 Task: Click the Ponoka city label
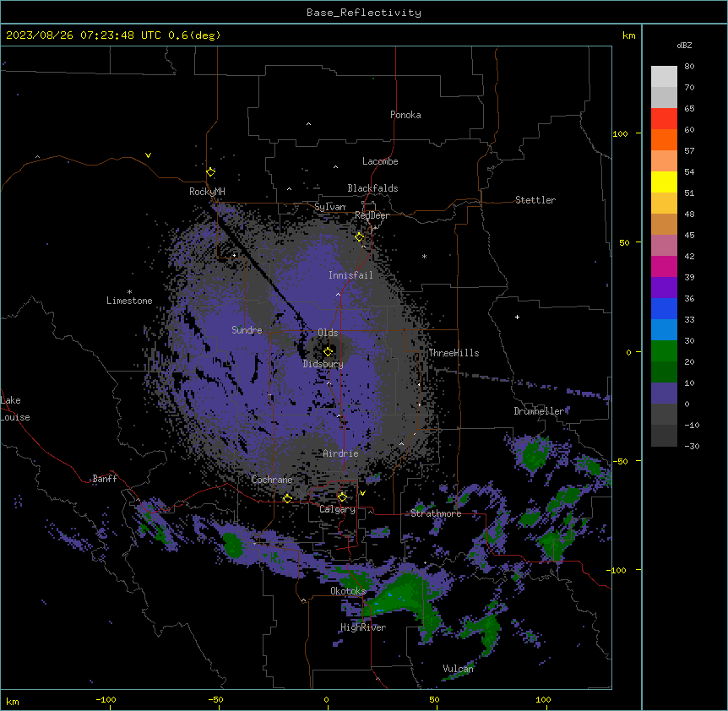(405, 115)
